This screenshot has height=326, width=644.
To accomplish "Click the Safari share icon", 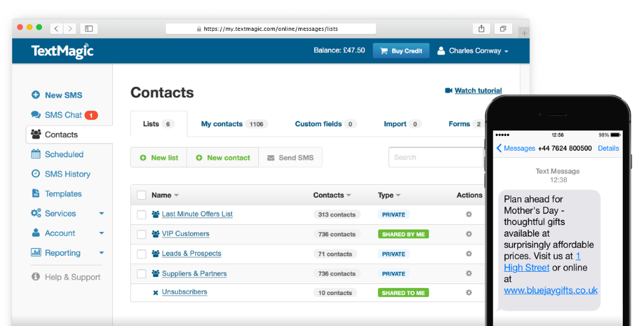I will (x=481, y=28).
